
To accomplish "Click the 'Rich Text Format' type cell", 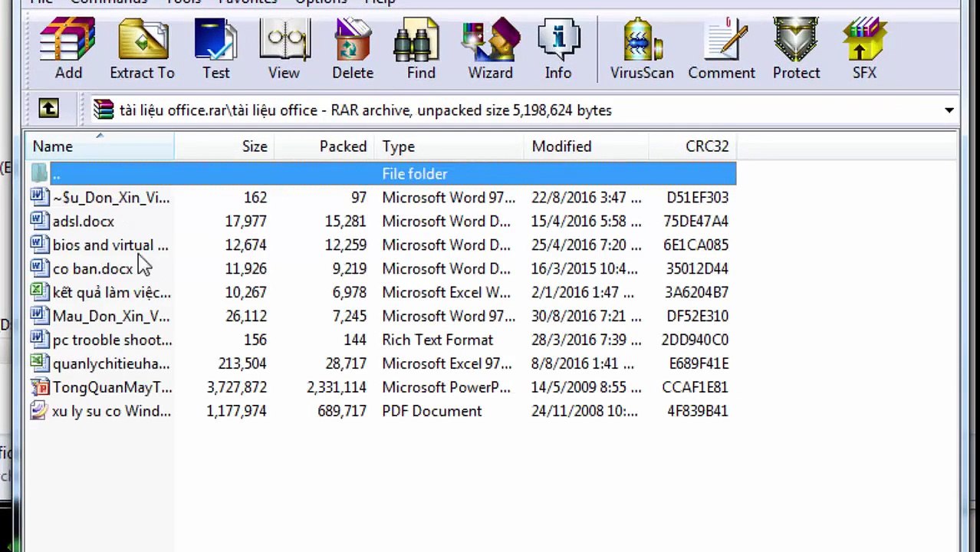I will [x=437, y=340].
